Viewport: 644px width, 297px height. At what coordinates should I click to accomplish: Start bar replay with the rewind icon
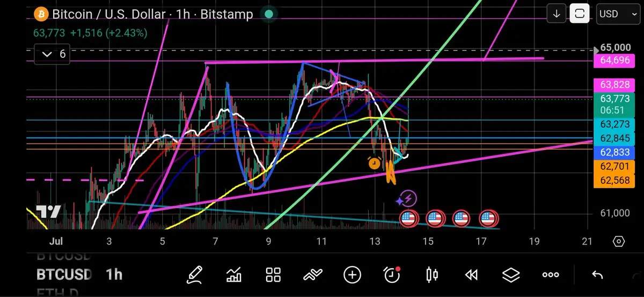pyautogui.click(x=471, y=275)
